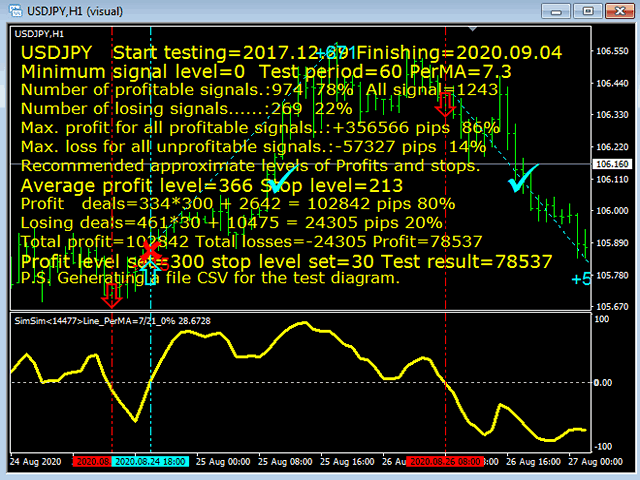Click the 'Generating a file CSV' text line
The image size is (640, 480).
pos(210,278)
